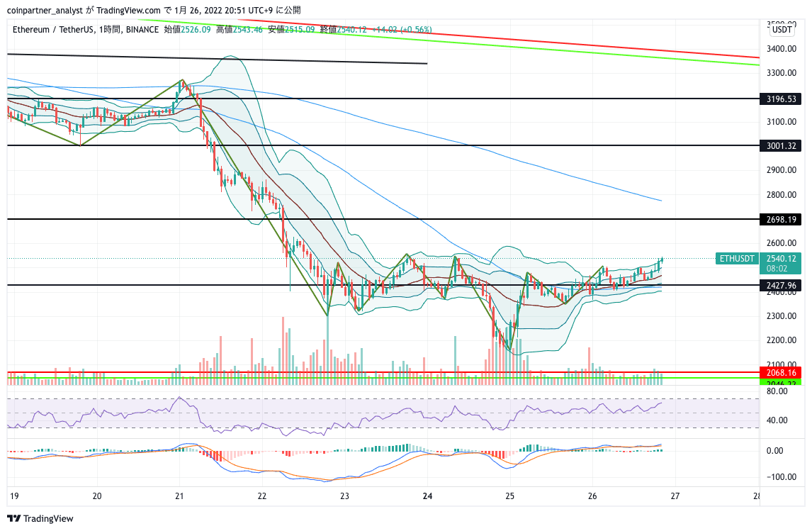The image size is (812, 531).
Task: Click the TradingView logo at bottom left
Action: pyautogui.click(x=40, y=518)
